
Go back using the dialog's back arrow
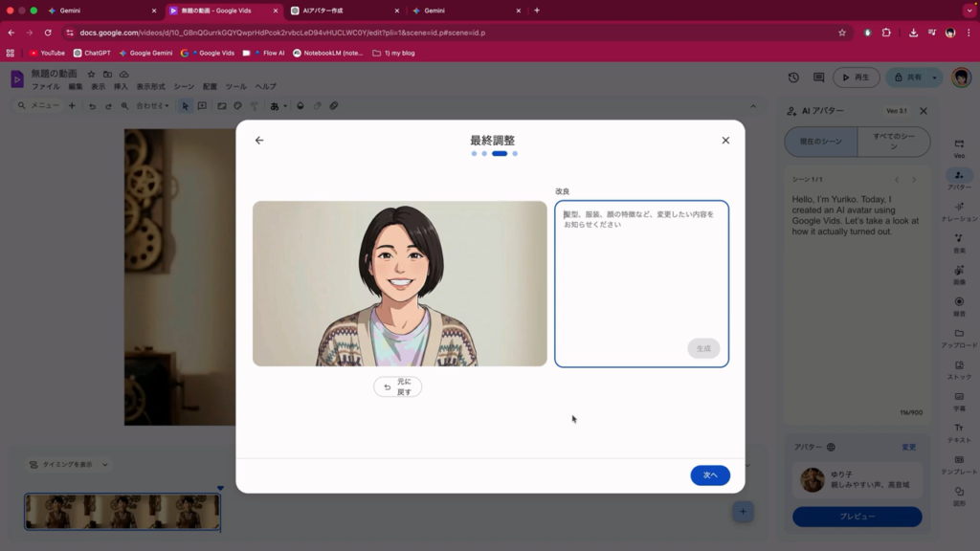259,141
